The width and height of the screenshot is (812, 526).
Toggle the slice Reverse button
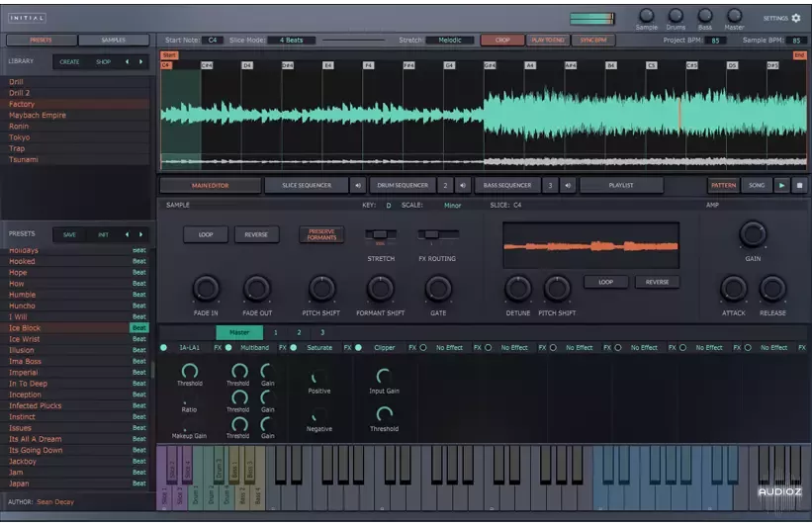click(x=657, y=282)
